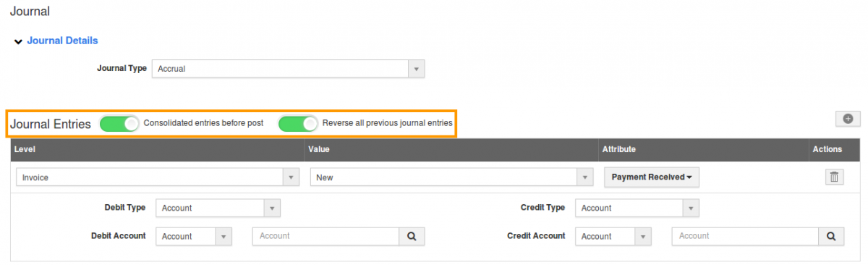Click the Value column header

click(x=320, y=149)
